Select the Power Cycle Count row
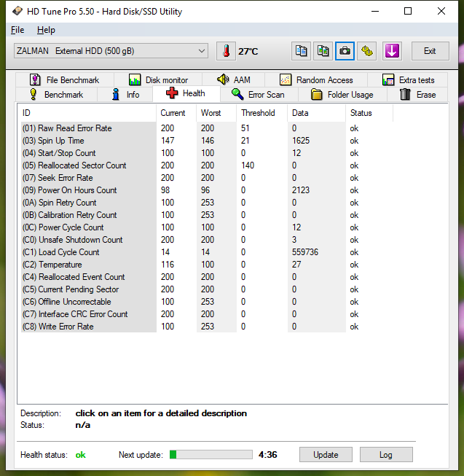This screenshot has height=476, width=464. [207, 227]
